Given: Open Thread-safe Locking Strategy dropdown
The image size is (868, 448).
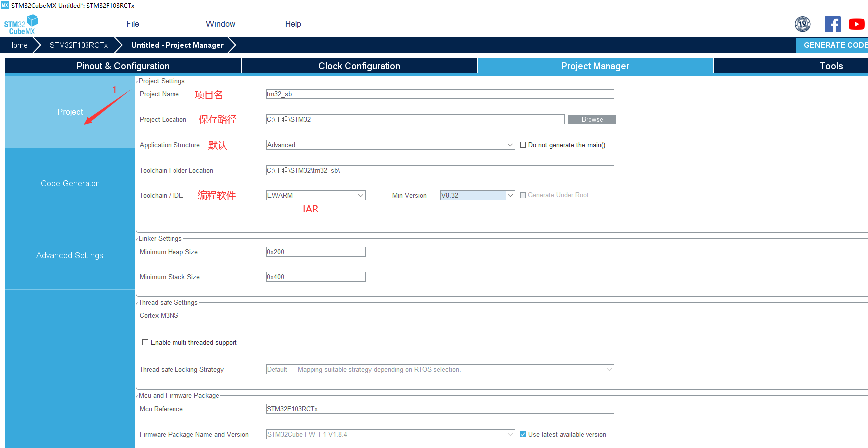Looking at the screenshot, I should point(440,369).
